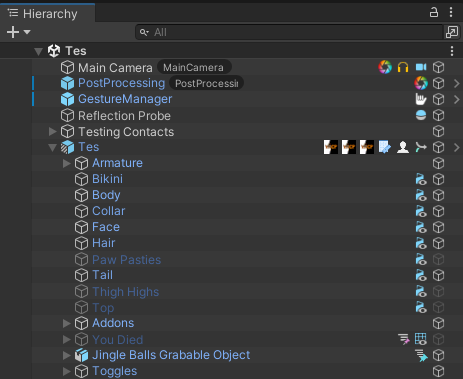Select the Main Camera object
Screen dimensions: 463x379
pos(115,68)
